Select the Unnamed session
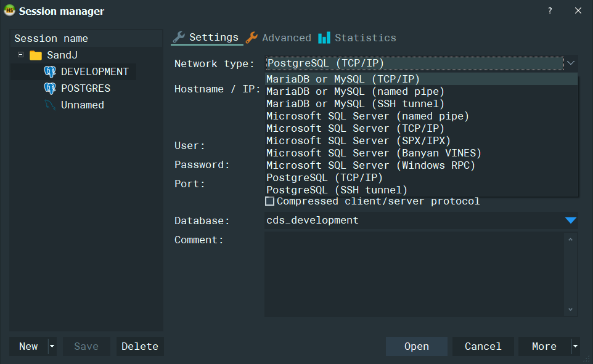 coord(83,105)
